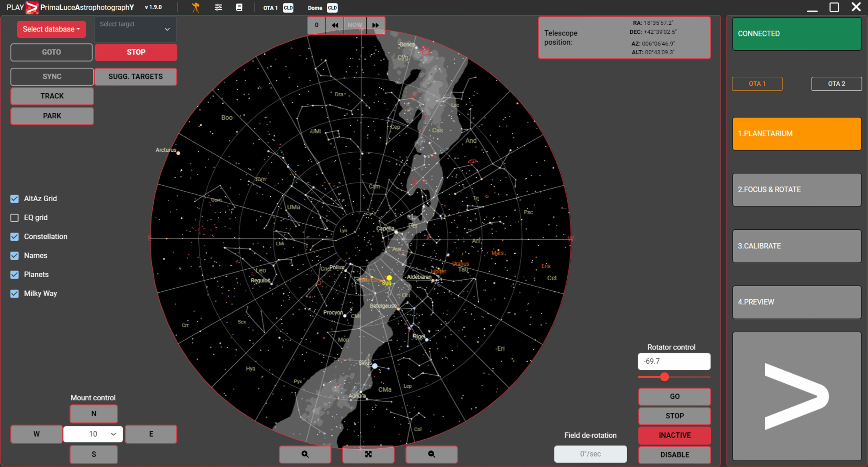The height and width of the screenshot is (467, 868).
Task: Zoom out of the sky chart
Action: tap(431, 454)
